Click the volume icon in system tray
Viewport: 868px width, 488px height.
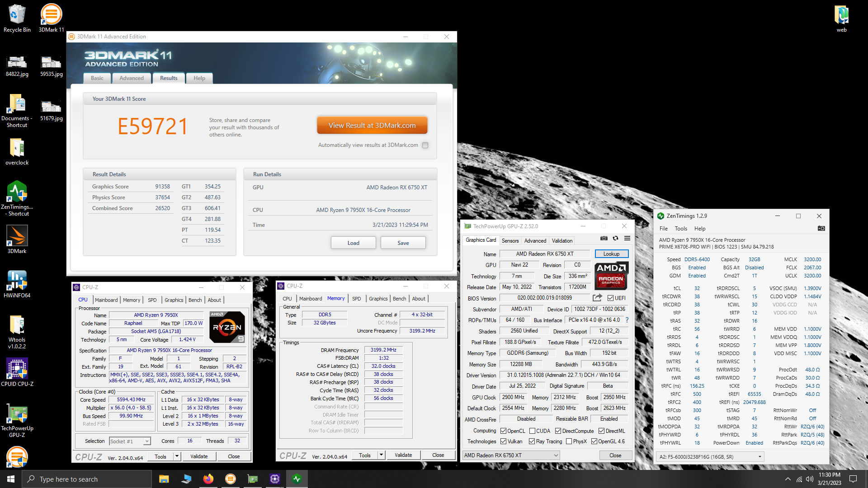point(809,479)
